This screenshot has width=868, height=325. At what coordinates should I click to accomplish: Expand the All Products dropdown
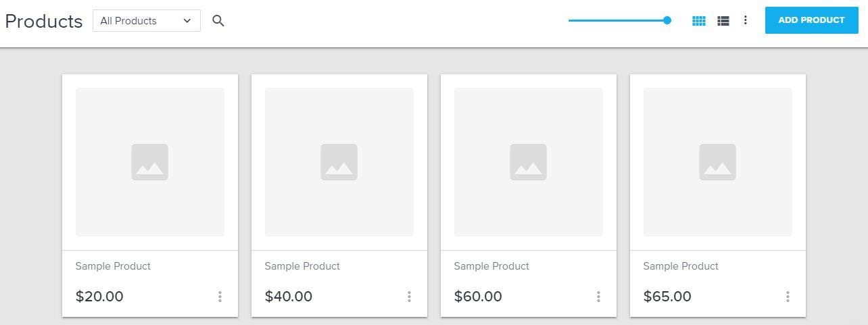click(147, 21)
